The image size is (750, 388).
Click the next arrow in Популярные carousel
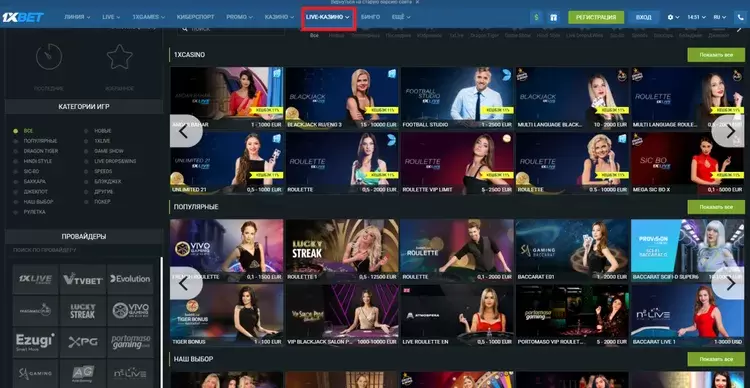click(728, 283)
